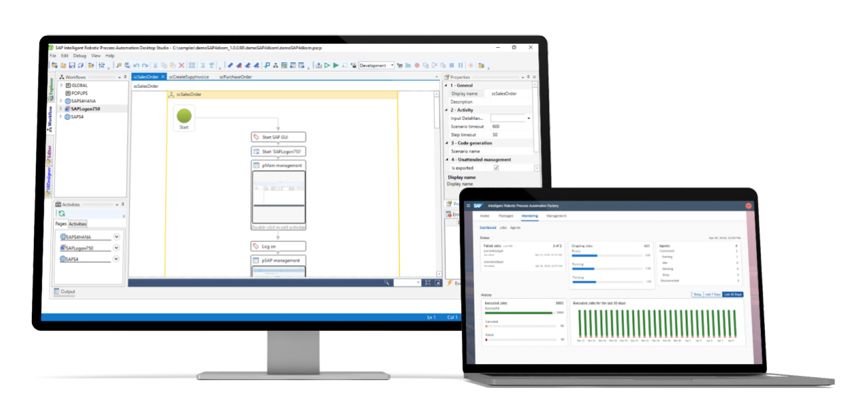Open the Home tab in IRPA Factory
Viewport: 868px width, 402px height.
tap(485, 217)
